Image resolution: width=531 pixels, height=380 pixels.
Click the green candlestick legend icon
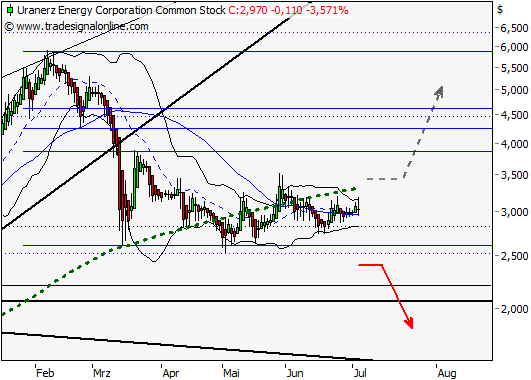(x=10, y=10)
